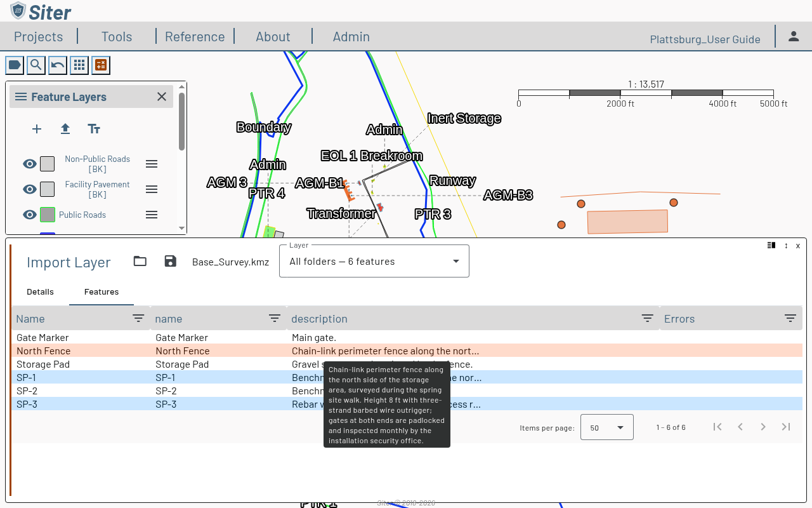The height and width of the screenshot is (508, 812).
Task: Filter the Name column
Action: [138, 318]
